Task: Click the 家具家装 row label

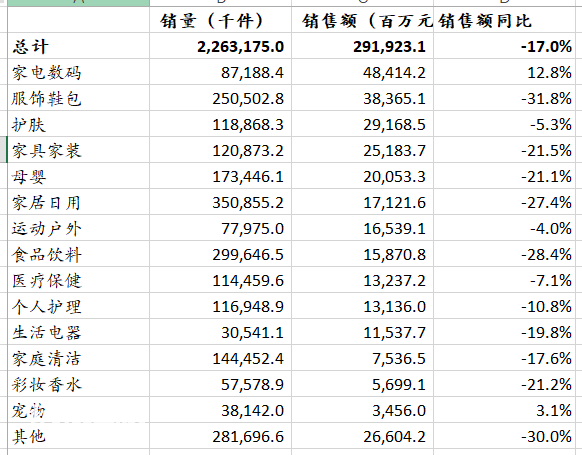Action: (x=78, y=150)
